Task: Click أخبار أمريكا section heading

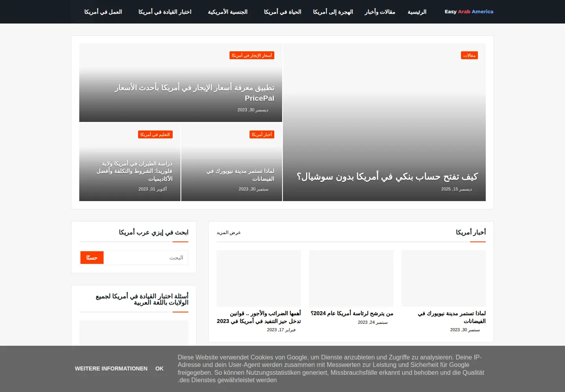Action: coord(471,232)
